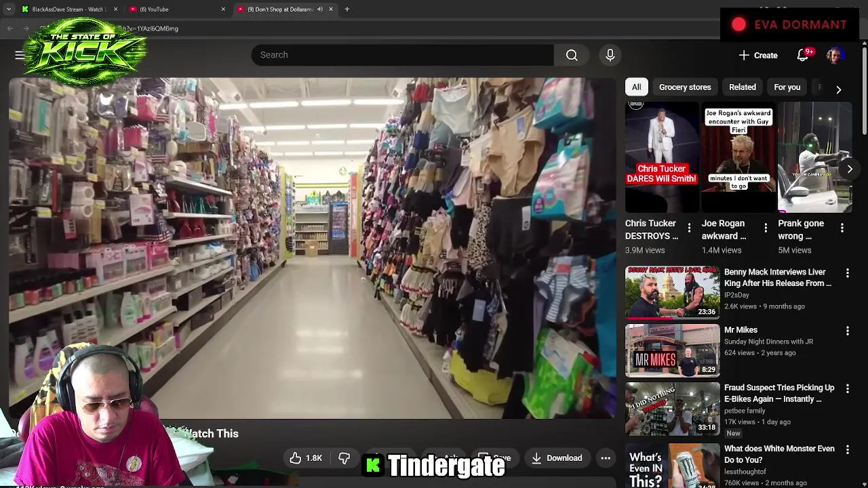Click in the YouTube search field
This screenshot has height=488, width=868.
pos(402,55)
